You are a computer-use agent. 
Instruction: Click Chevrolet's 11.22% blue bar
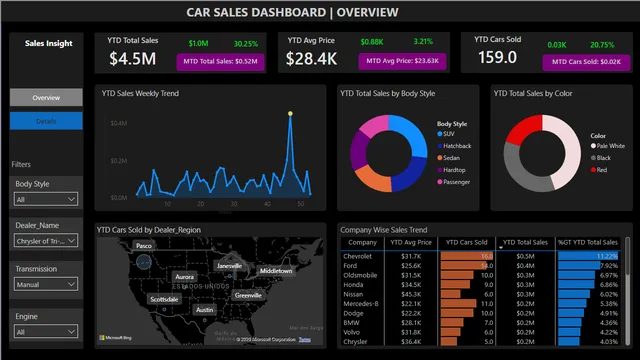click(588, 256)
